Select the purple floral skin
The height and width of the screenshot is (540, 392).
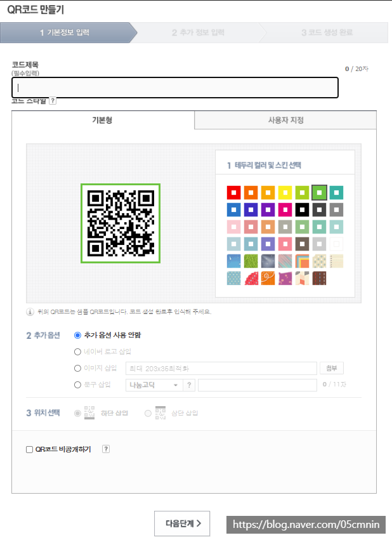[285, 279]
